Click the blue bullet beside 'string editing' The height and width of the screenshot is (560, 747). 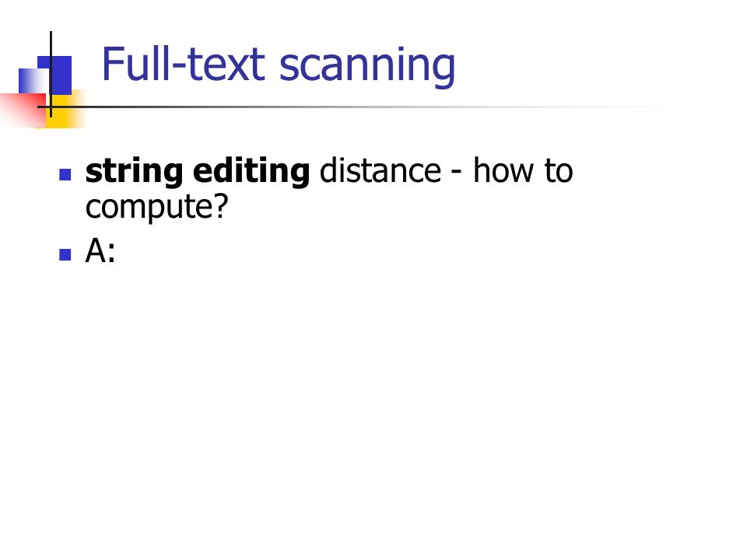point(65,175)
